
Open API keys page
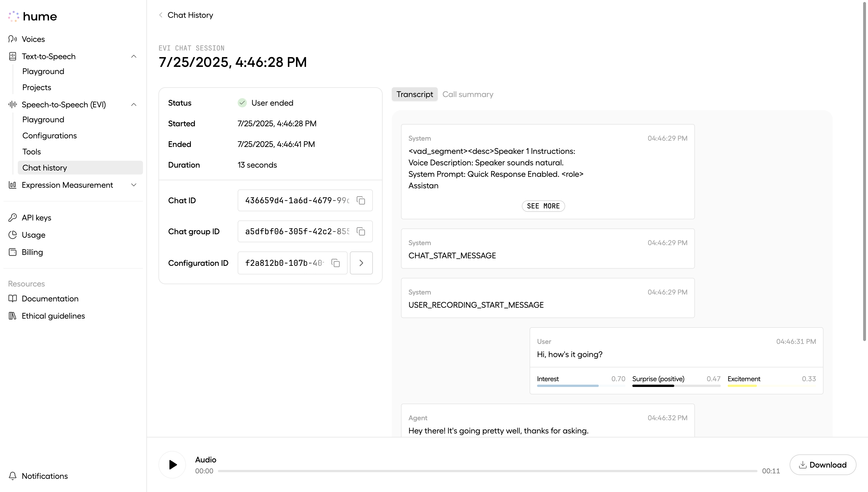(x=36, y=218)
